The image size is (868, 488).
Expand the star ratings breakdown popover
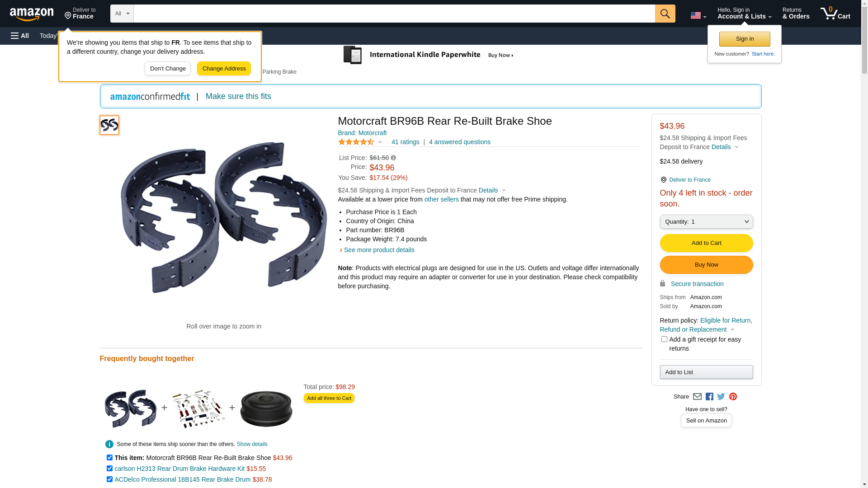pos(360,142)
